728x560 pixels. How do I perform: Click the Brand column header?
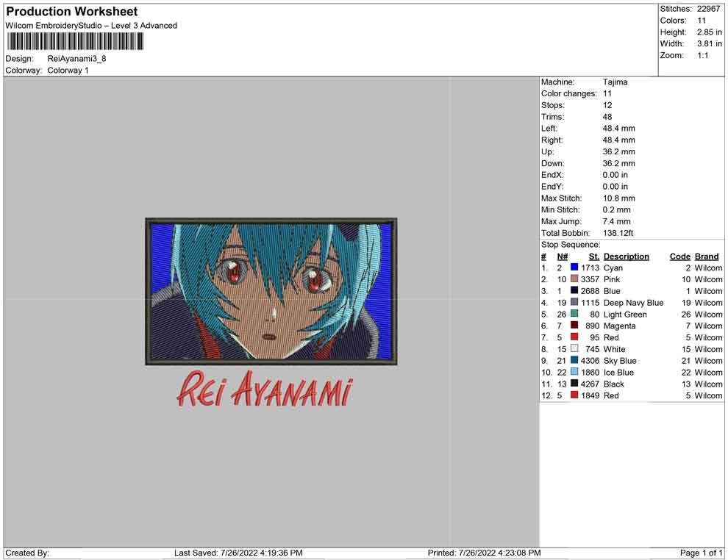(x=707, y=256)
